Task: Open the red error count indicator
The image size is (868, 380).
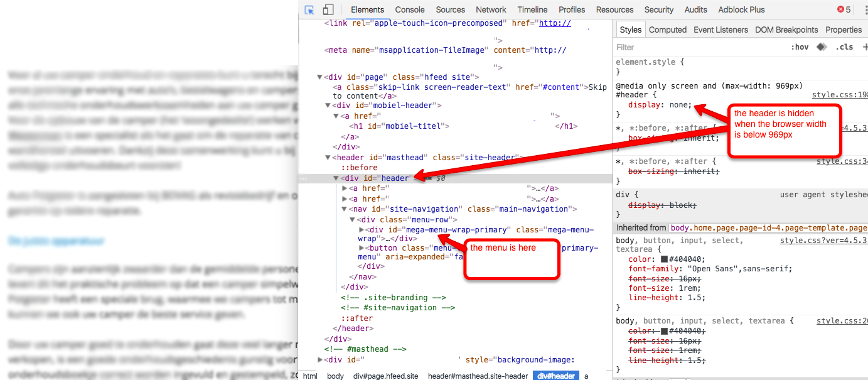Action: (x=844, y=9)
